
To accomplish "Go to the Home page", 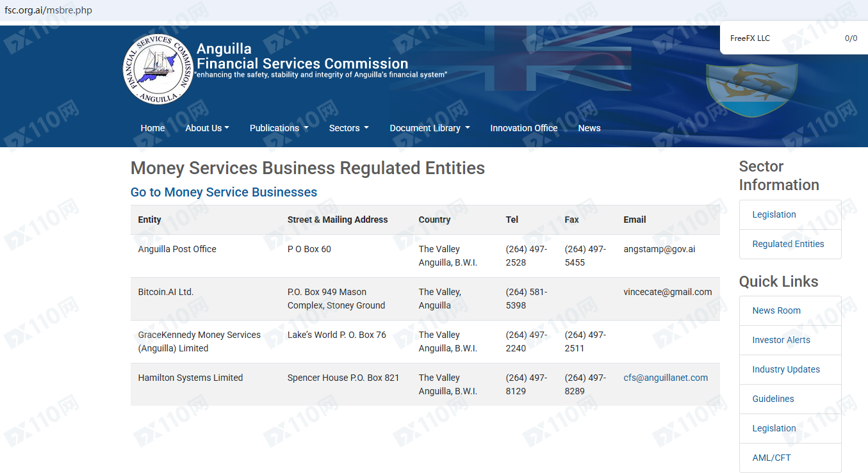I will click(152, 128).
